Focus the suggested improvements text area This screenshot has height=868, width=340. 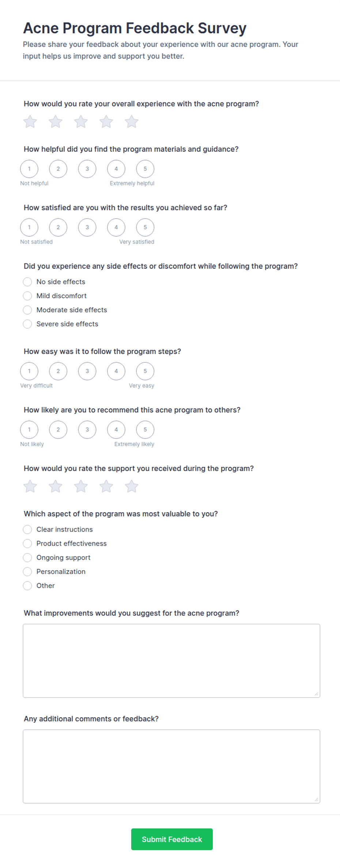coord(171,661)
